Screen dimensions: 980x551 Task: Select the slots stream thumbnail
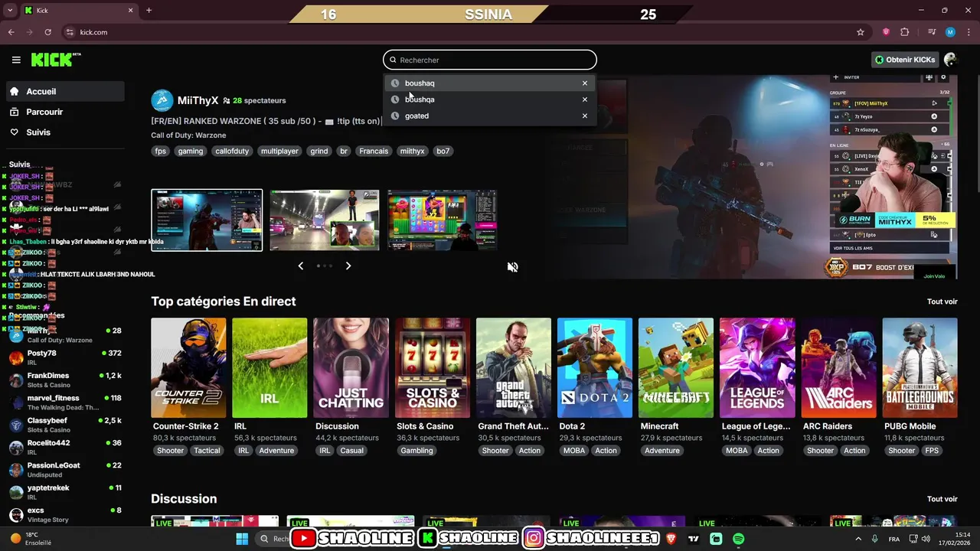tap(443, 220)
